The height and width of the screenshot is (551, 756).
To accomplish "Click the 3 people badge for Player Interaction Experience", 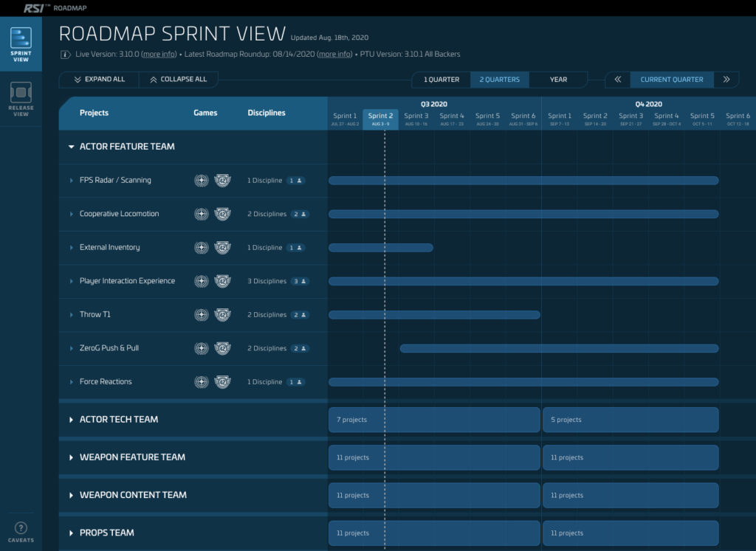I will coord(300,281).
